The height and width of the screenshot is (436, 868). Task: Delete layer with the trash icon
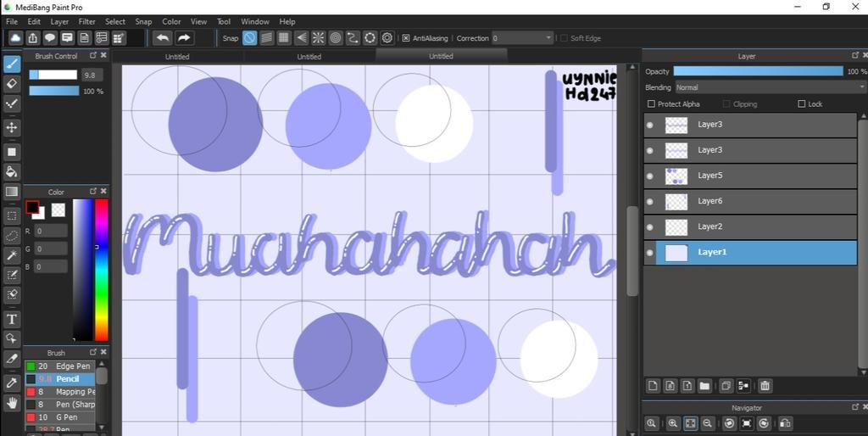pos(765,386)
